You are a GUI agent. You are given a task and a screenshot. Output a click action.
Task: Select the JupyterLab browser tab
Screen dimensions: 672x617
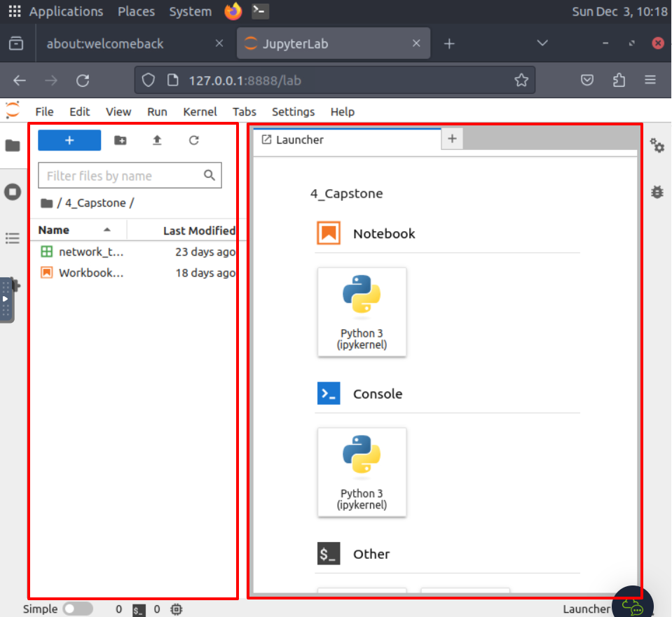pyautogui.click(x=334, y=43)
